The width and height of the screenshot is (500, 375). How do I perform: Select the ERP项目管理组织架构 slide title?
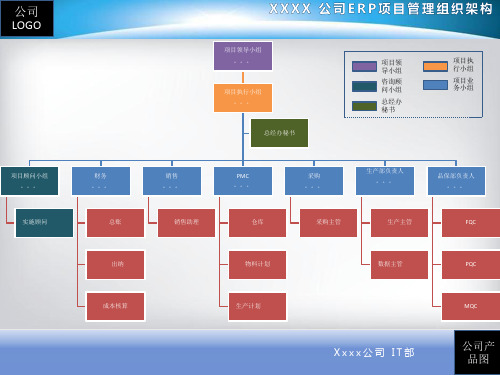(381, 9)
